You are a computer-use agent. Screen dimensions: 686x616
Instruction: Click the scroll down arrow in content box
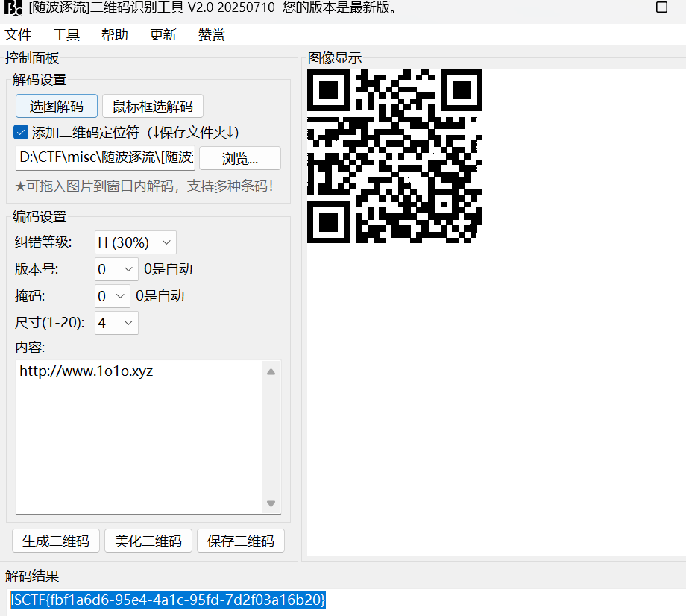tap(271, 503)
